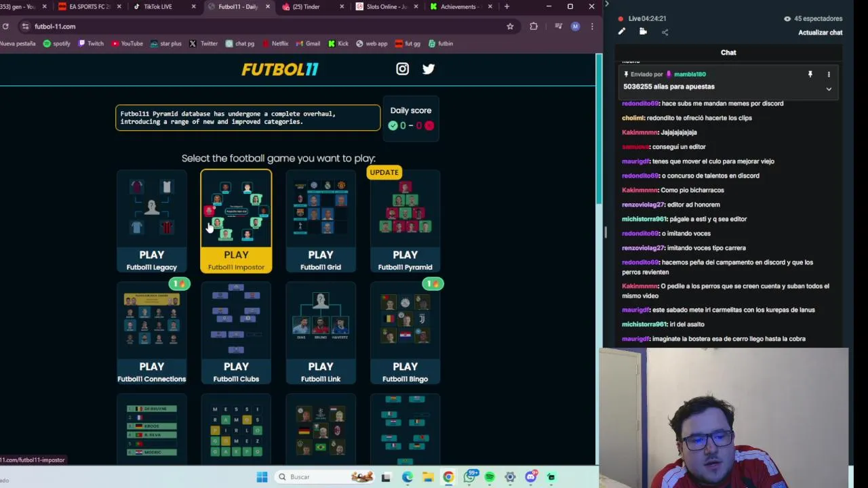Image resolution: width=868 pixels, height=488 pixels.
Task: Open the Netflix bookmark
Action: (x=275, y=43)
